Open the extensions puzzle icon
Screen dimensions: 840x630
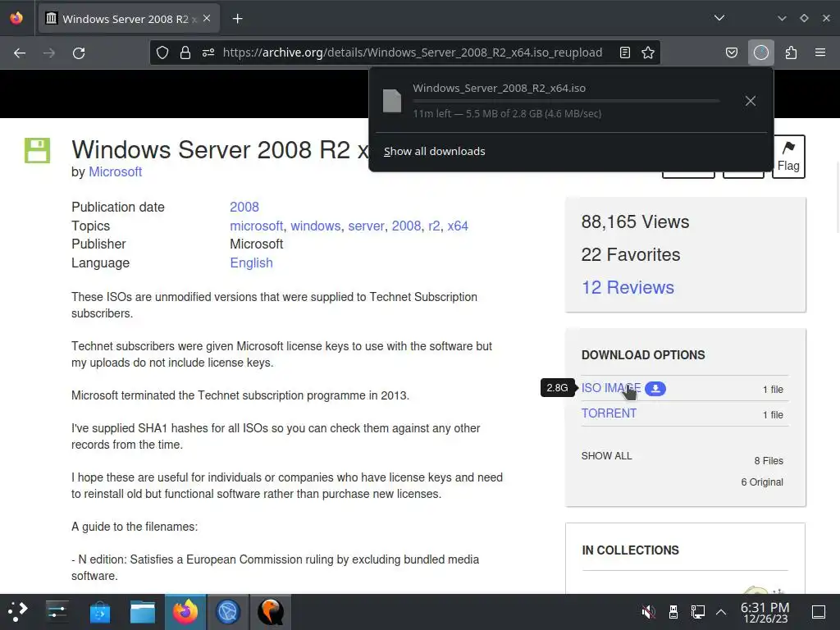pyautogui.click(x=791, y=52)
